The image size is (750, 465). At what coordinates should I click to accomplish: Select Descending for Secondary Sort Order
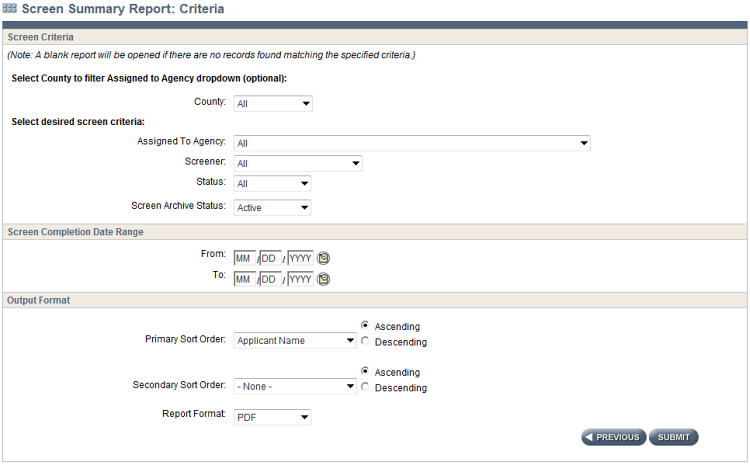click(x=366, y=388)
